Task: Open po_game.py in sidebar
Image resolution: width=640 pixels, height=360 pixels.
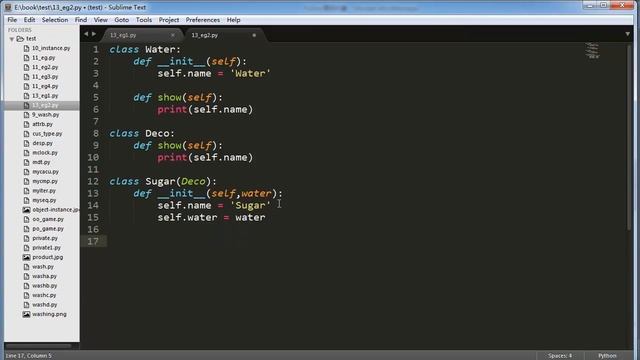Action: click(48, 229)
